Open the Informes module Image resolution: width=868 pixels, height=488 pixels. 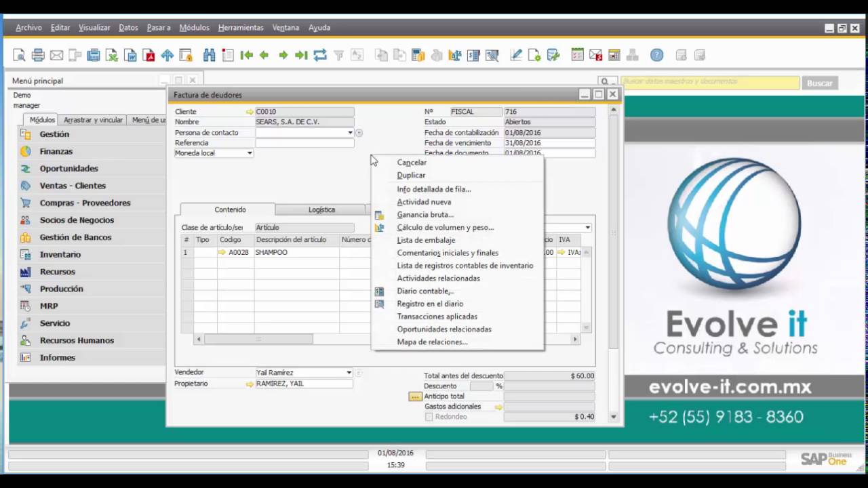(x=58, y=358)
